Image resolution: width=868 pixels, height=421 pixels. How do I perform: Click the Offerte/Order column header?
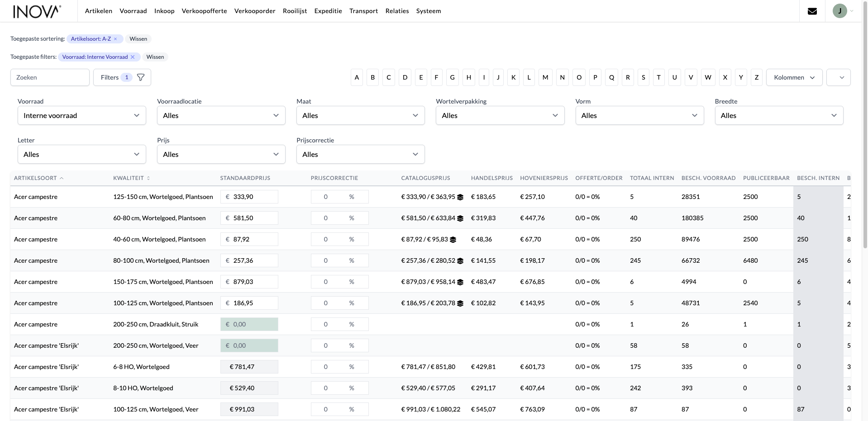(599, 178)
